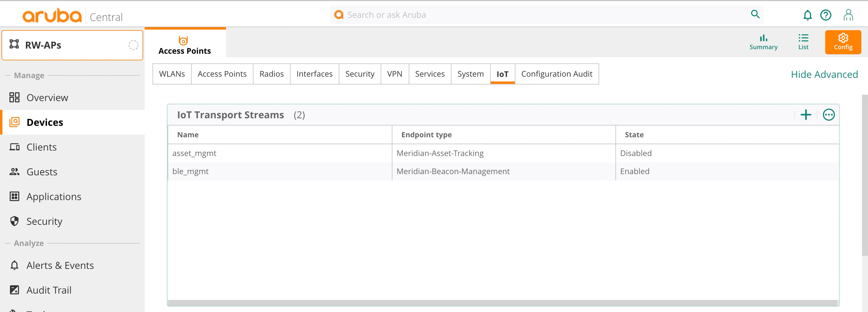Click the search magnifier icon
The image size is (868, 312).
[x=755, y=14]
